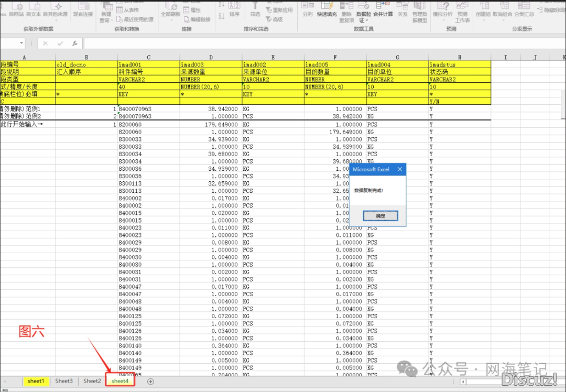Add a new sheet with plus button
Screen dimensions: 566x392
click(x=150, y=382)
